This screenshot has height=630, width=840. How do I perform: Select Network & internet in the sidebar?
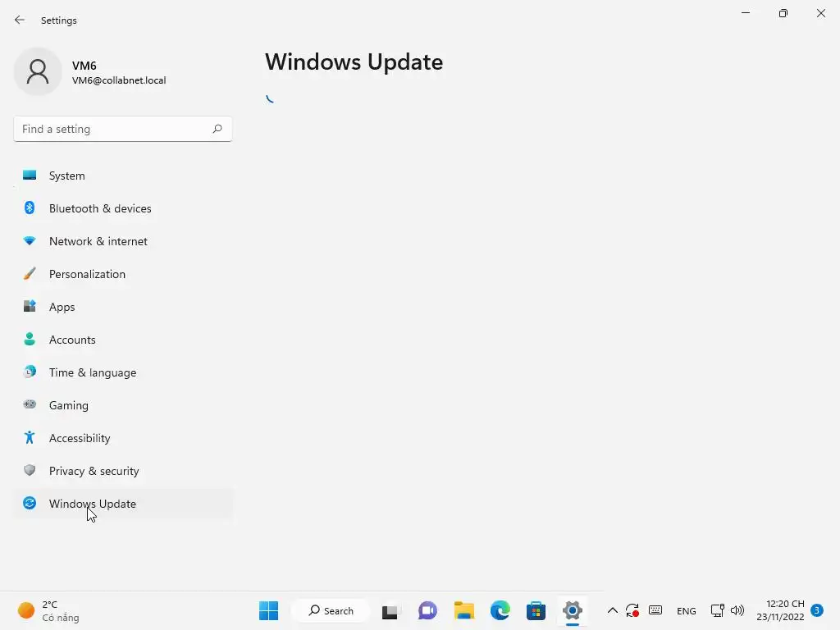123,241
